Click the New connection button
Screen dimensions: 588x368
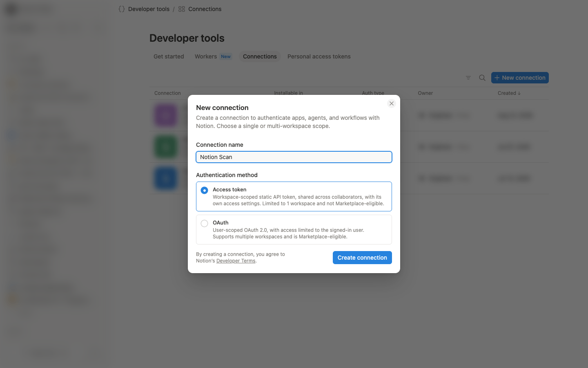pyautogui.click(x=520, y=78)
